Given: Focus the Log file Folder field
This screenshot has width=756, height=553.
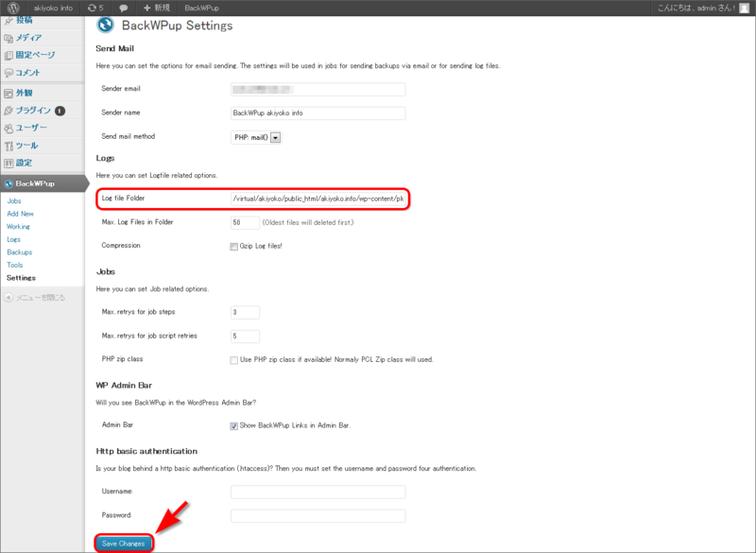Looking at the screenshot, I should (x=318, y=199).
